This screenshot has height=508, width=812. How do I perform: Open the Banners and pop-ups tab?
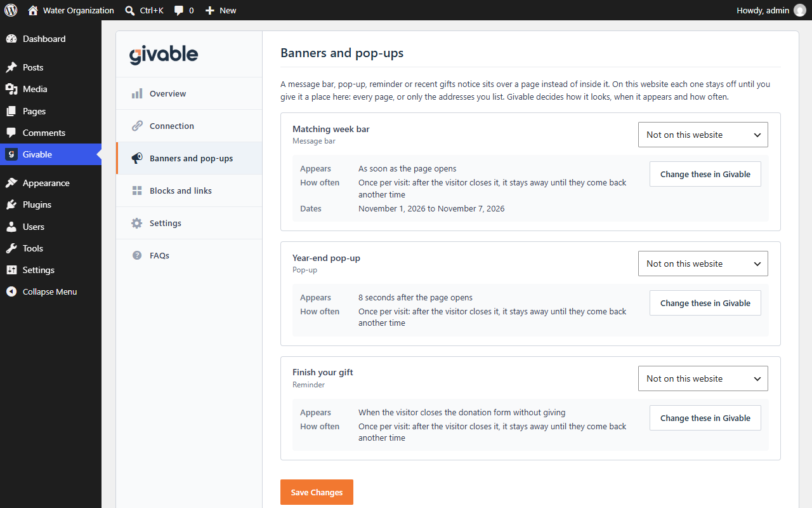coord(189,158)
